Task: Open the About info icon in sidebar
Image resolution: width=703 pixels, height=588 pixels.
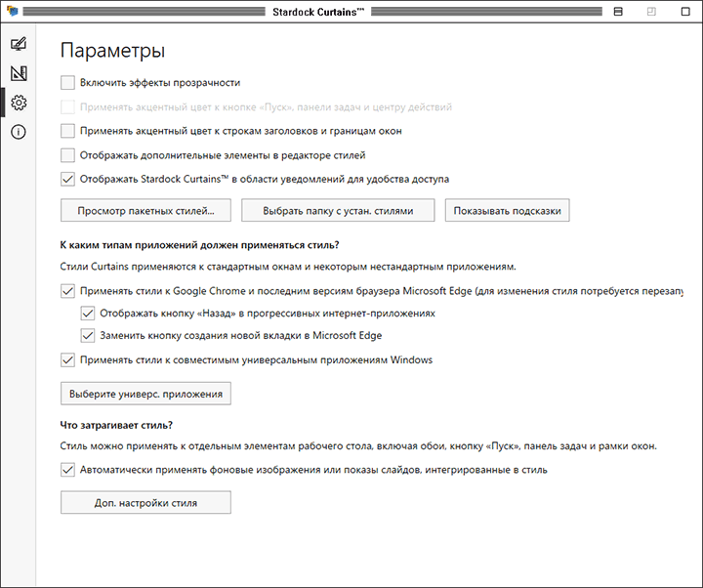Action: 19,132
